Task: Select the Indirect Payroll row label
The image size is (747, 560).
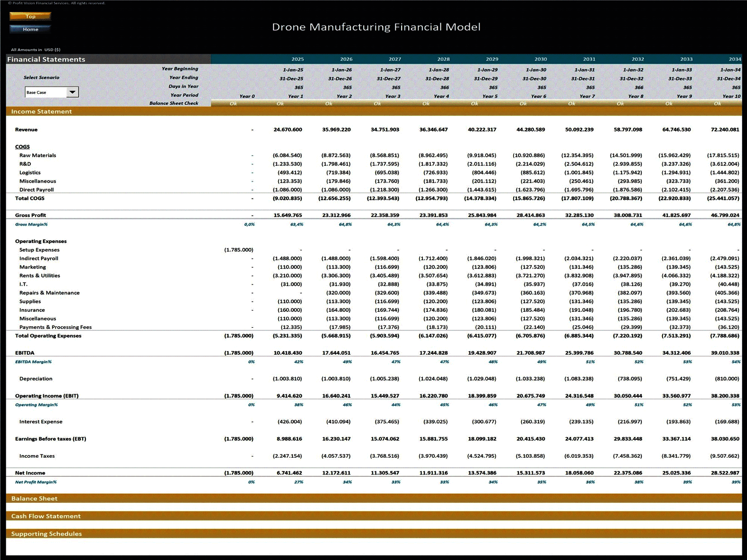Action: [39, 258]
